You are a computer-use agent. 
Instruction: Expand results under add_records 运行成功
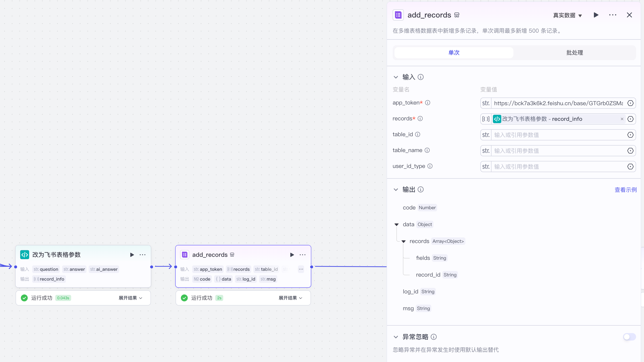click(290, 298)
